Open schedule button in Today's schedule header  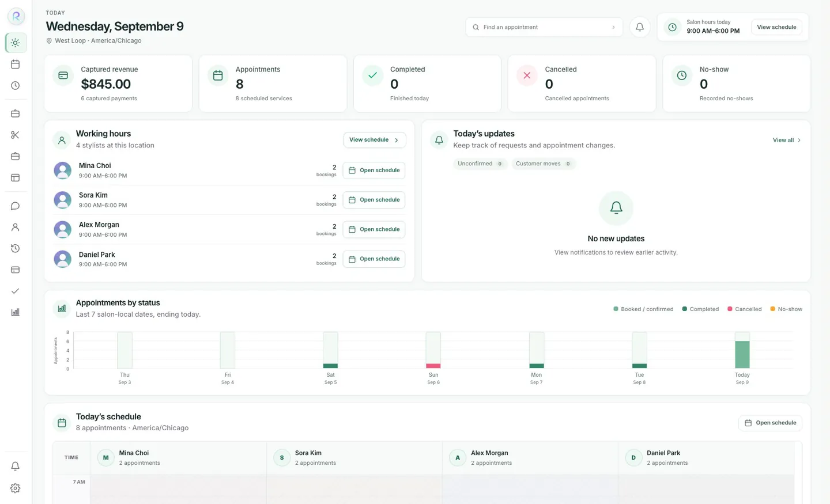coord(770,423)
